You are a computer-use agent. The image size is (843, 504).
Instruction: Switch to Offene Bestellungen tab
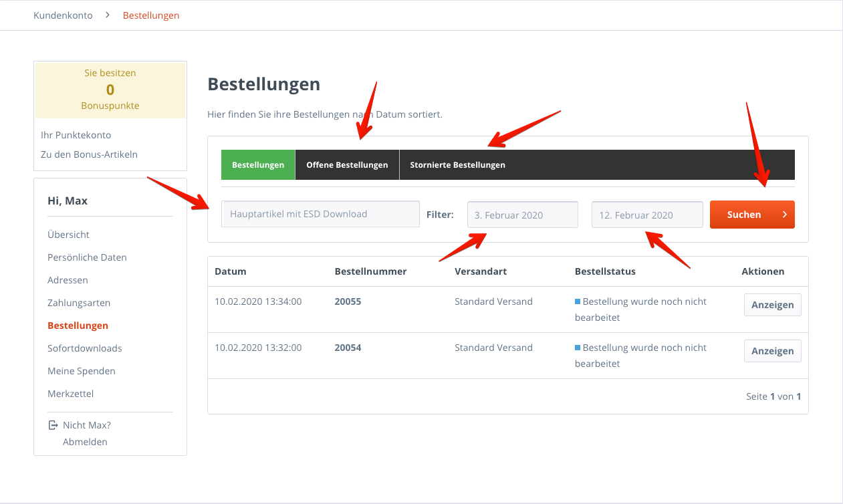(x=347, y=164)
